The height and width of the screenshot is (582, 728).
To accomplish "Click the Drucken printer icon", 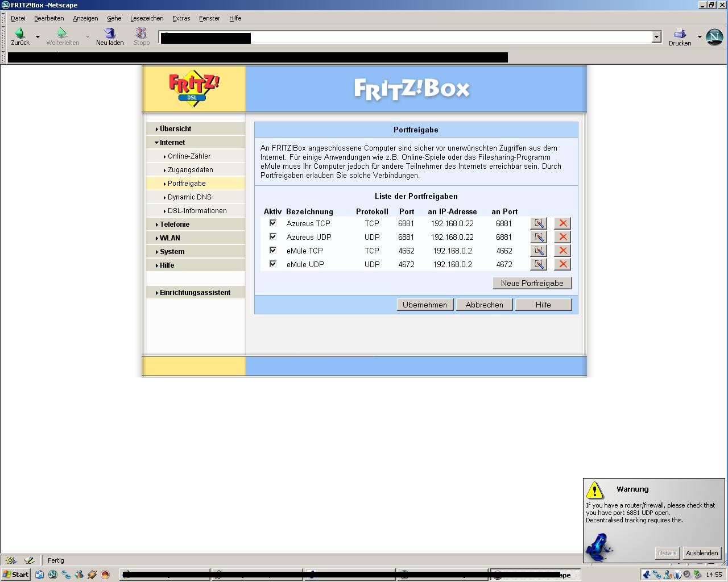I will (x=680, y=34).
